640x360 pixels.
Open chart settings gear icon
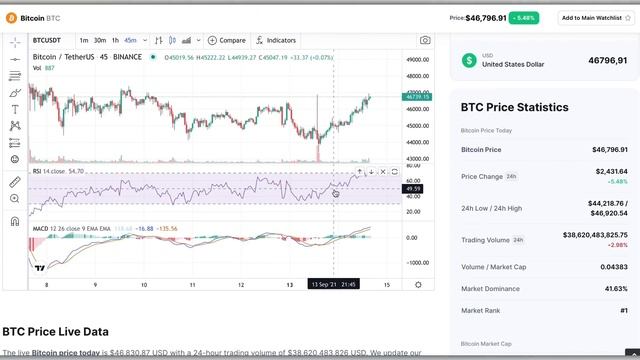point(418,284)
